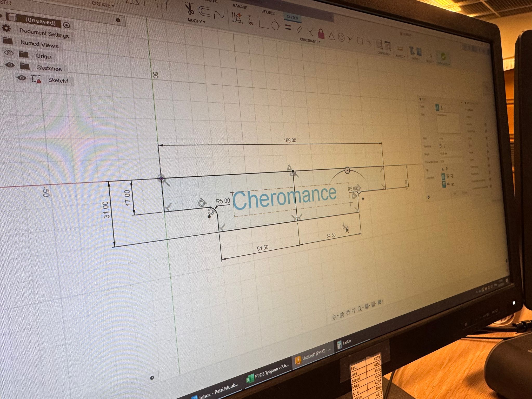This screenshot has width=532, height=399.
Task: Open the Constraints dropdown menu
Action: (310, 41)
